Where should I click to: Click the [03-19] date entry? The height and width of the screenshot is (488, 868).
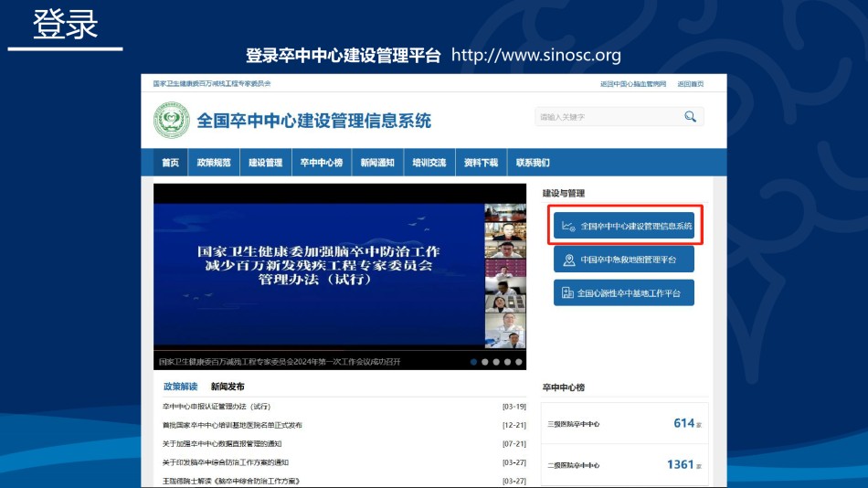tap(514, 407)
